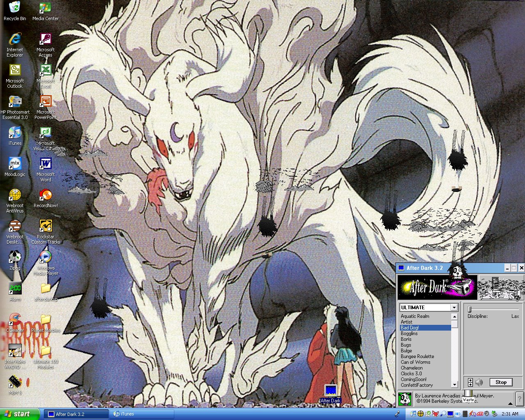
Task: Click the Microsoft Outlook desktop icon
Action: (x=15, y=76)
